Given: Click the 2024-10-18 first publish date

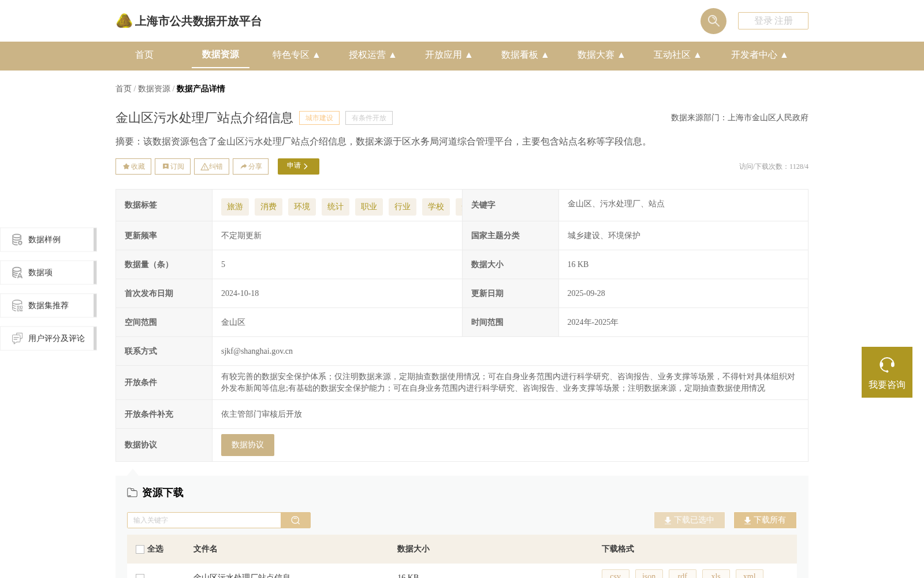Looking at the screenshot, I should coord(240,294).
